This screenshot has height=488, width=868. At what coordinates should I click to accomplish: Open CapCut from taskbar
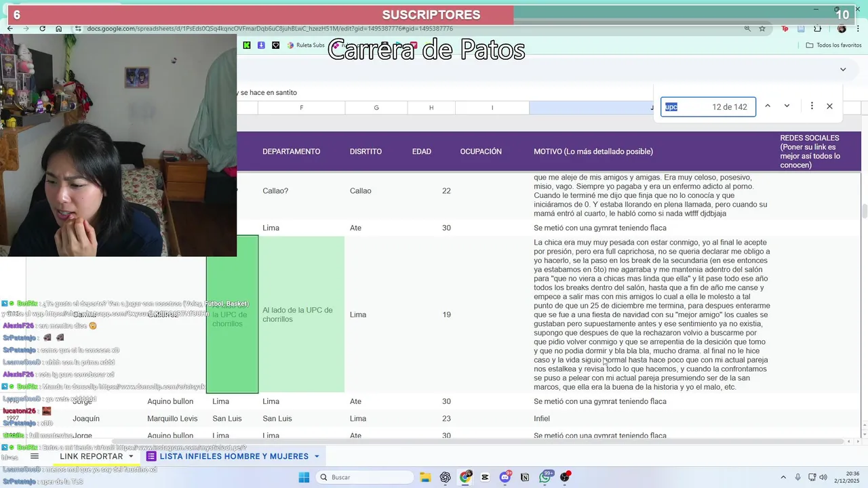[x=485, y=477]
